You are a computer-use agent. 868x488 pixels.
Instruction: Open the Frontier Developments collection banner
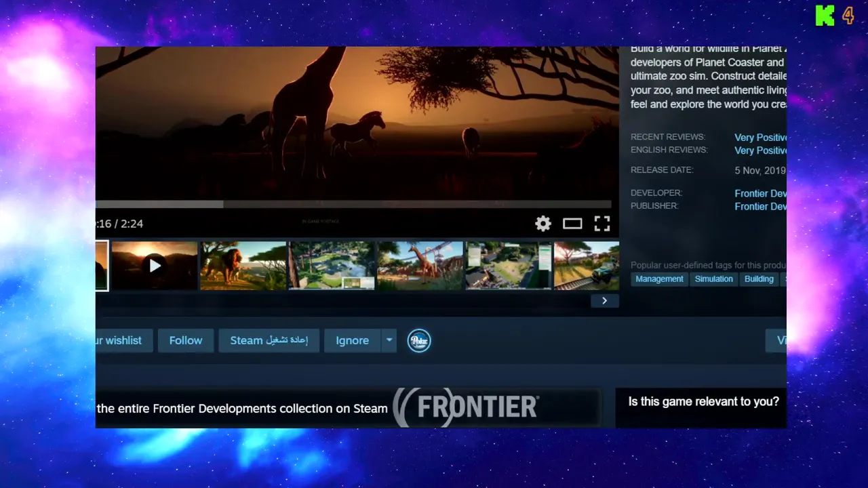pos(348,408)
